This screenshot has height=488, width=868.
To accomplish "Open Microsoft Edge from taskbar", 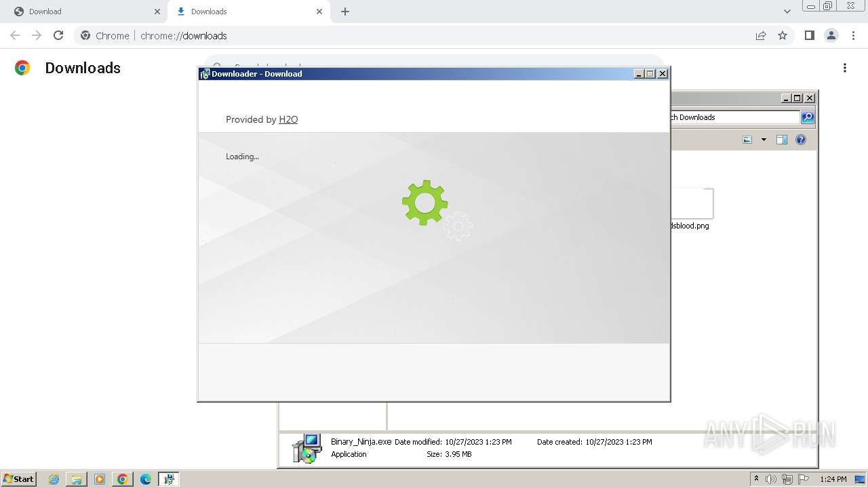I will click(146, 479).
